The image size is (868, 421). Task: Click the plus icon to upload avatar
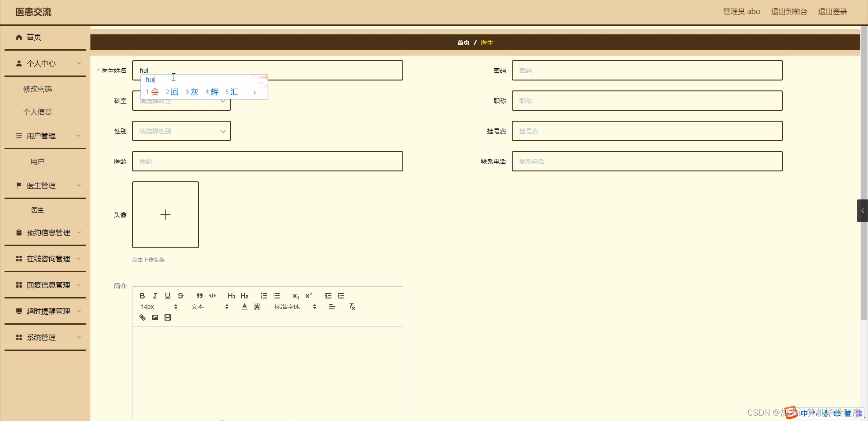[165, 215]
